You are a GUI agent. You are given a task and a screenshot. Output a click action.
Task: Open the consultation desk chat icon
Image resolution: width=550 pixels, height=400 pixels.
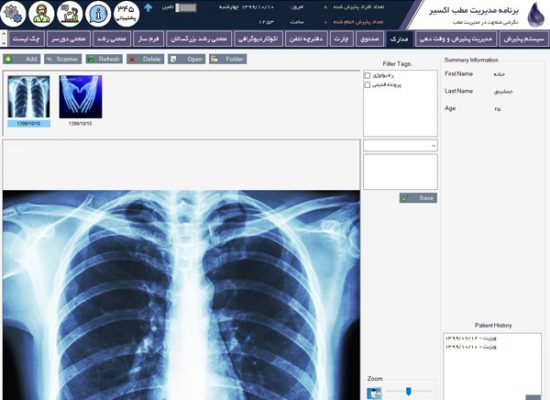click(70, 14)
